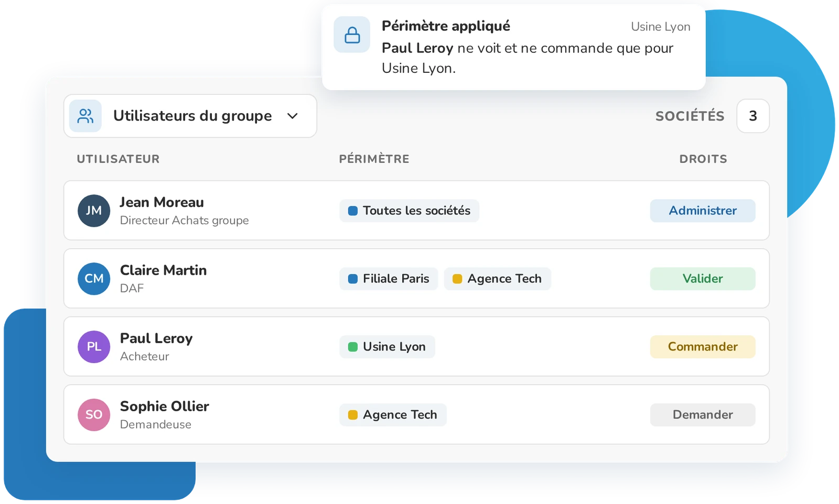Click the Commander rights badge
Viewport: 839px width, 504px height.
click(x=703, y=347)
